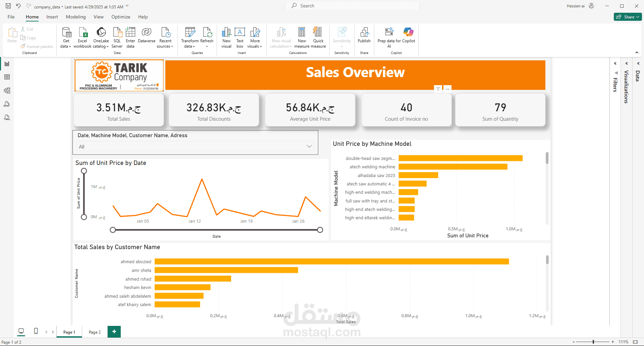Collapse the Visualizations pane
Image resolution: width=644 pixels, height=346 pixels.
coord(626,63)
